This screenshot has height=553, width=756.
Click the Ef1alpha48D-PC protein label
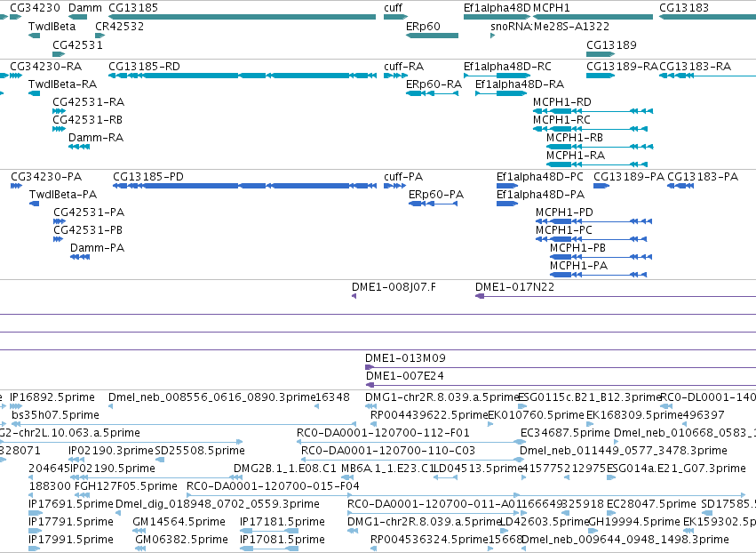(540, 177)
